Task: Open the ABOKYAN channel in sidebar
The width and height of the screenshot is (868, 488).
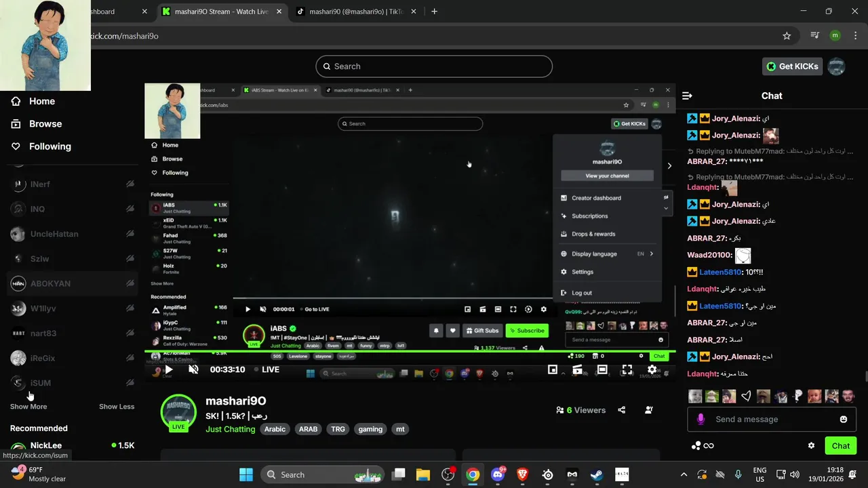Action: [73, 283]
